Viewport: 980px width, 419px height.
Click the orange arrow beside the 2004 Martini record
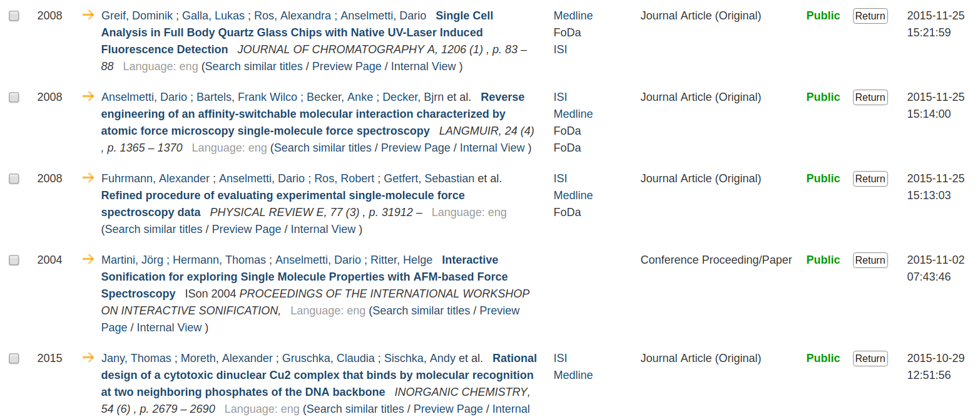[x=88, y=259]
